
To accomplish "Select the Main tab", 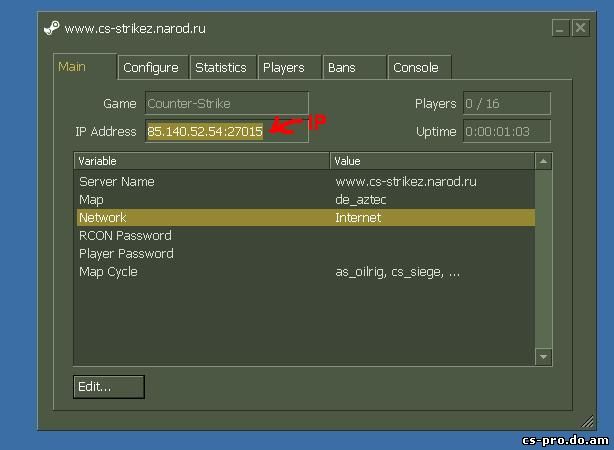I will point(72,67).
